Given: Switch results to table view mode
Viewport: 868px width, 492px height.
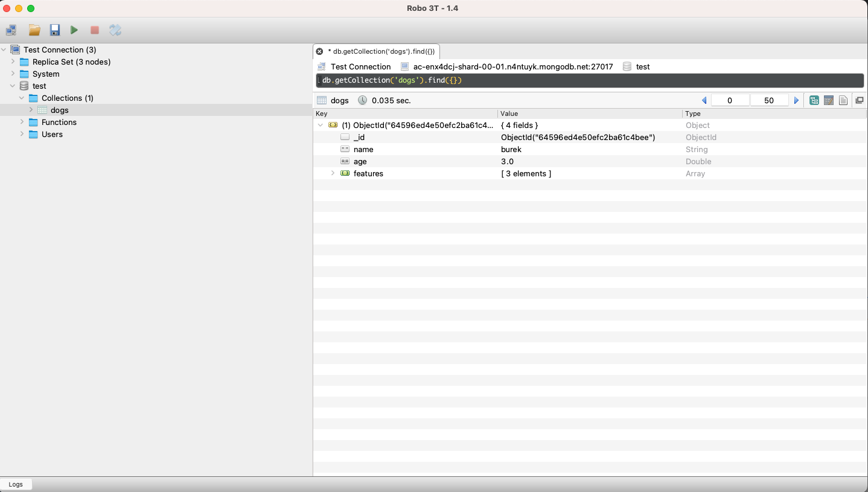Looking at the screenshot, I should 829,100.
